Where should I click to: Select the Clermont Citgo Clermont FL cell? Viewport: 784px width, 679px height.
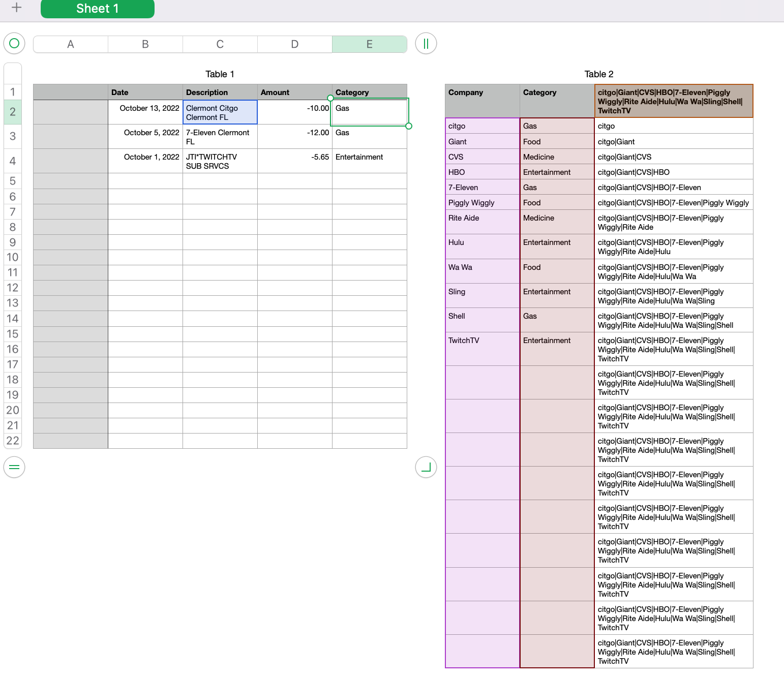tap(220, 112)
